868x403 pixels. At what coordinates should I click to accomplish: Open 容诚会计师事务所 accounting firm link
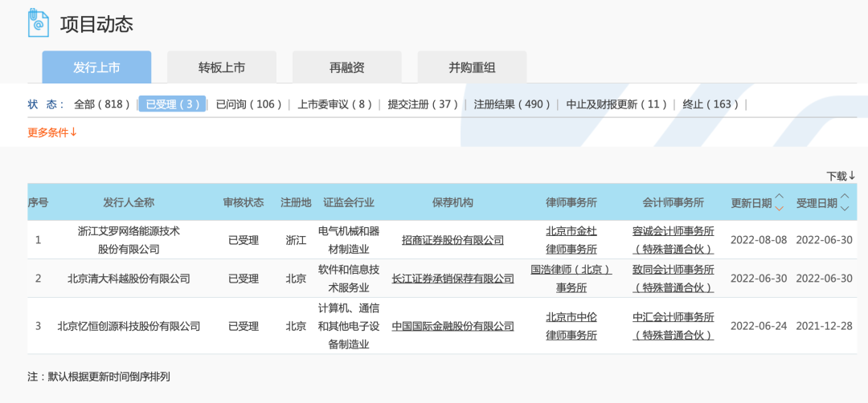(674, 241)
